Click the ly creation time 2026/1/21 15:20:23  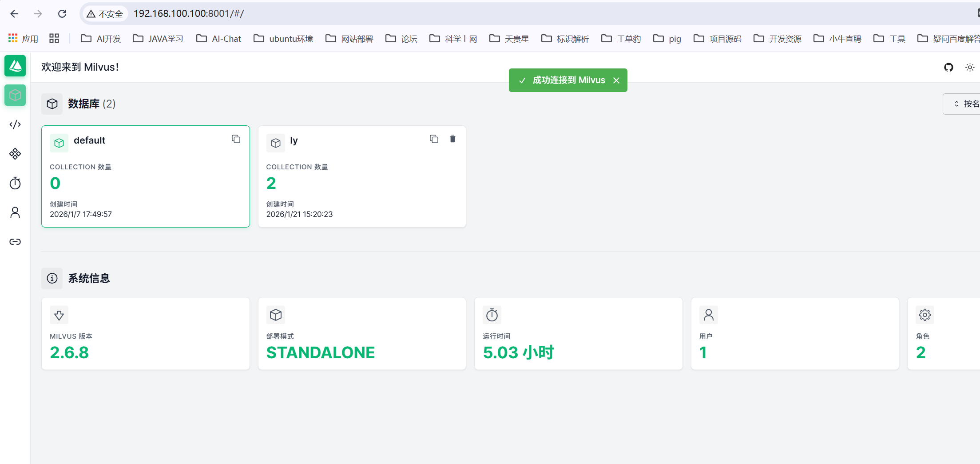300,214
